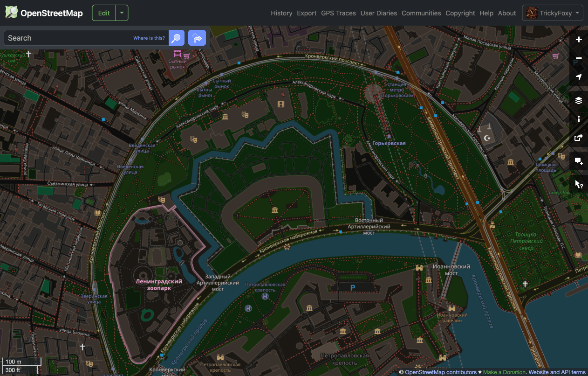Open the share panel icon
Screen dimensions: 588x376
(579, 138)
